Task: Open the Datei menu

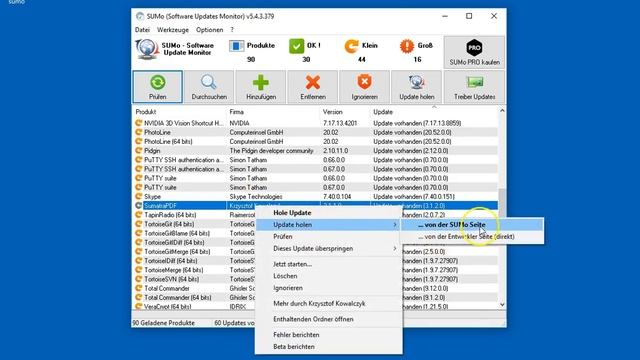Action: [x=142, y=30]
